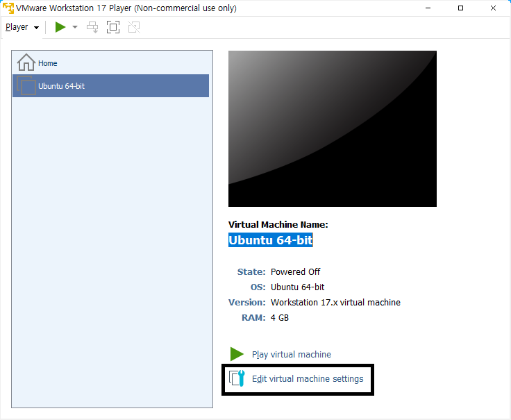Select Home in the library list
The width and height of the screenshot is (511, 420).
coord(111,63)
